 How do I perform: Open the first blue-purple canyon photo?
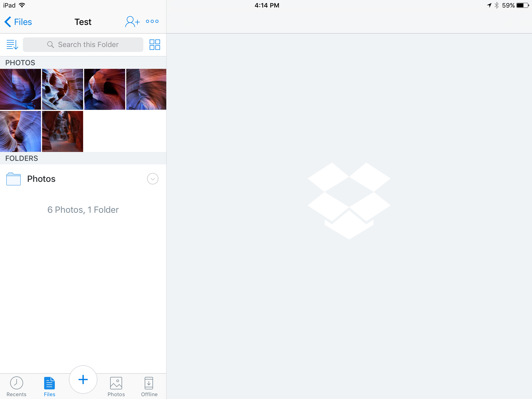click(21, 89)
